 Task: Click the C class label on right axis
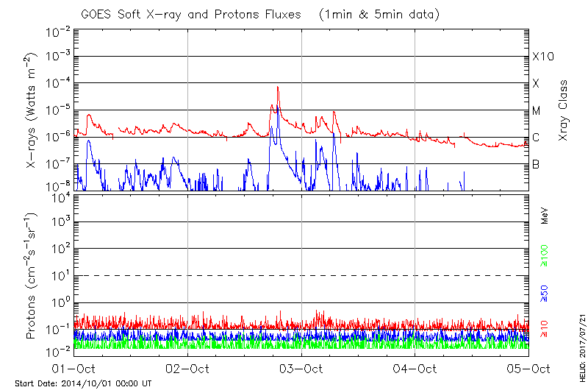(536, 138)
